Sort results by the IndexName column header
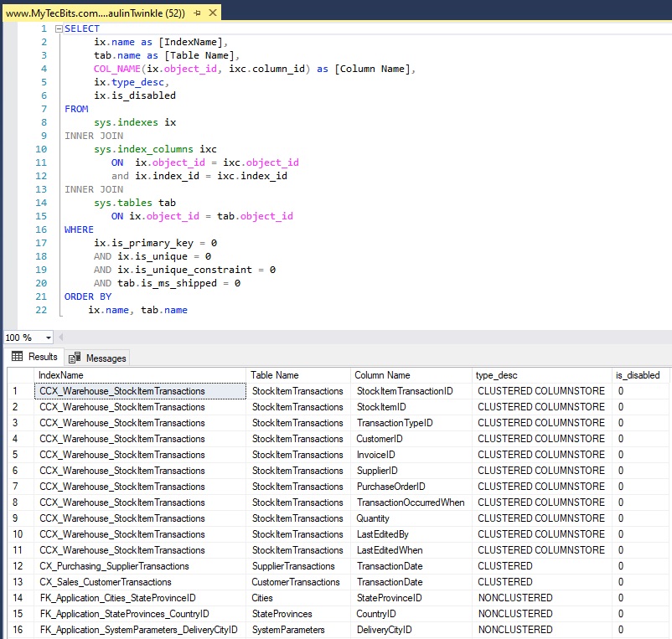The image size is (672, 639). tap(141, 375)
